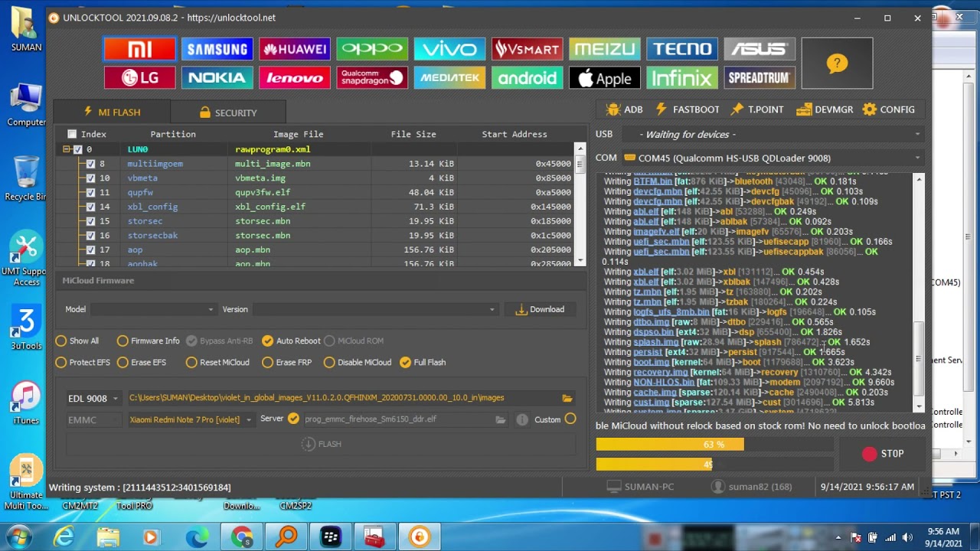980x551 pixels.
Task: Switch to the SECURITY tab
Action: click(228, 112)
